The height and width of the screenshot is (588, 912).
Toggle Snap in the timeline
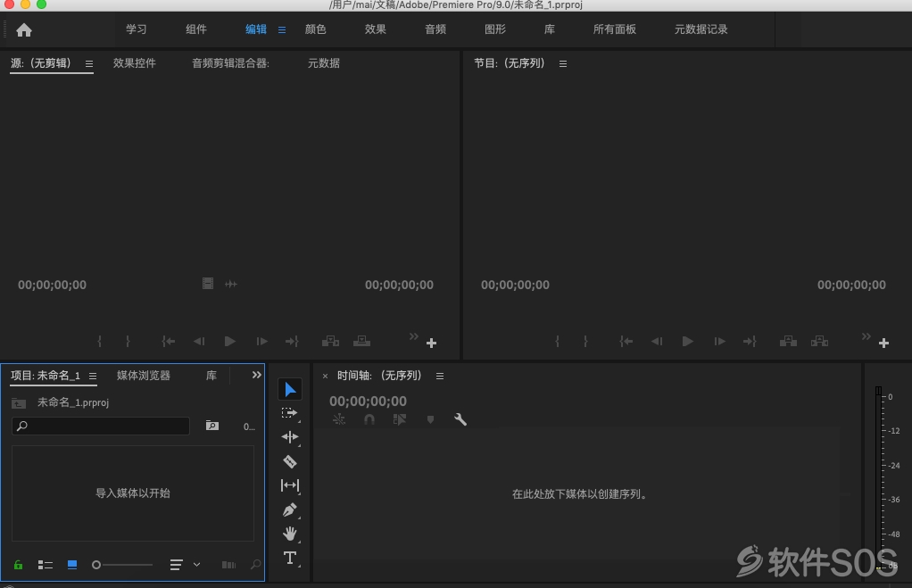(369, 419)
